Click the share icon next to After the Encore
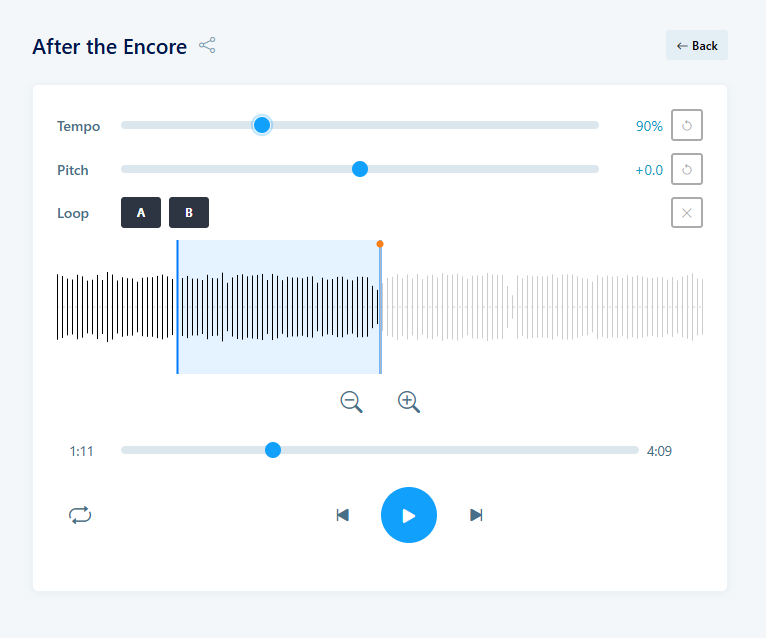This screenshot has width=766, height=638. tap(207, 45)
